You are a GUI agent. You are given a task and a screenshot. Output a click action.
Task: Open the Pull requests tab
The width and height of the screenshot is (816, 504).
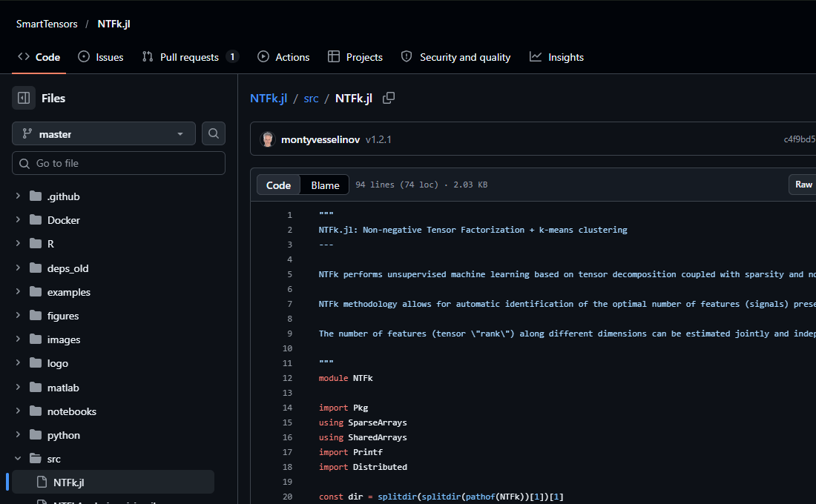190,57
